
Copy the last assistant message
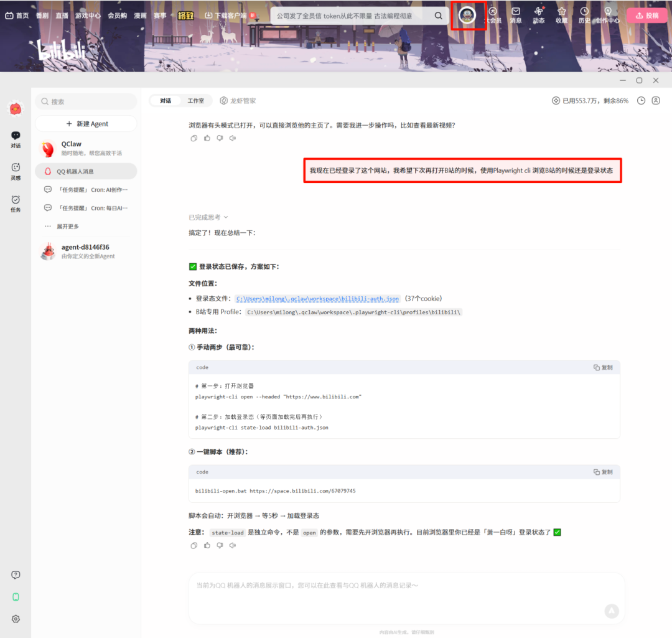pos(194,545)
